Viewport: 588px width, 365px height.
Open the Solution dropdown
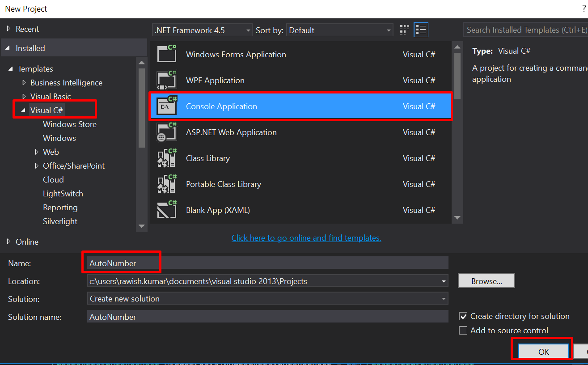[x=267, y=298]
